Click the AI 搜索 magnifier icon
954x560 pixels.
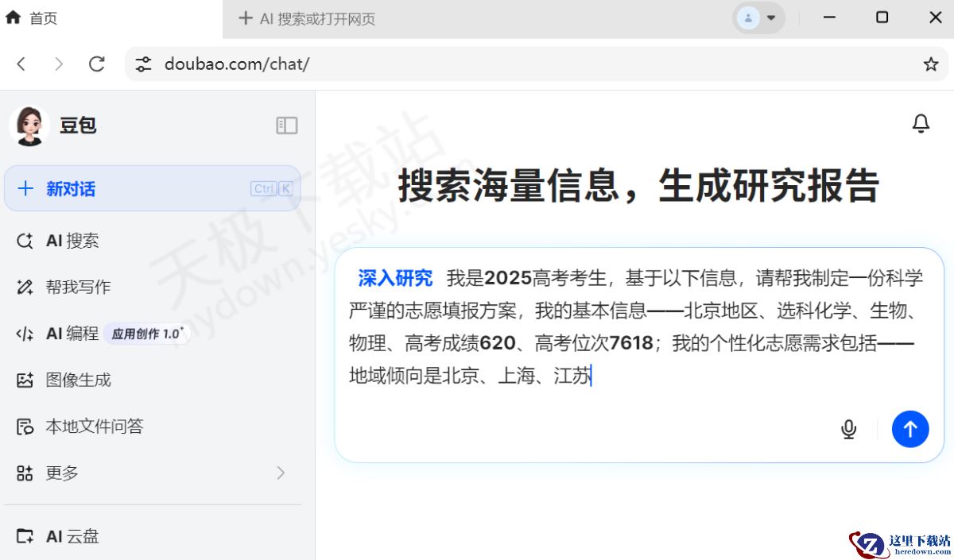(x=25, y=241)
